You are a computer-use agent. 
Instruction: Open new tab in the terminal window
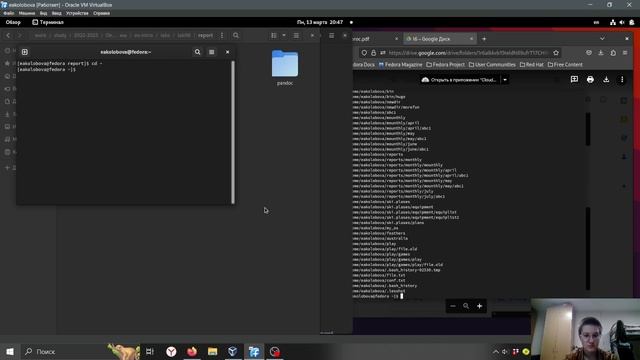tap(25, 52)
